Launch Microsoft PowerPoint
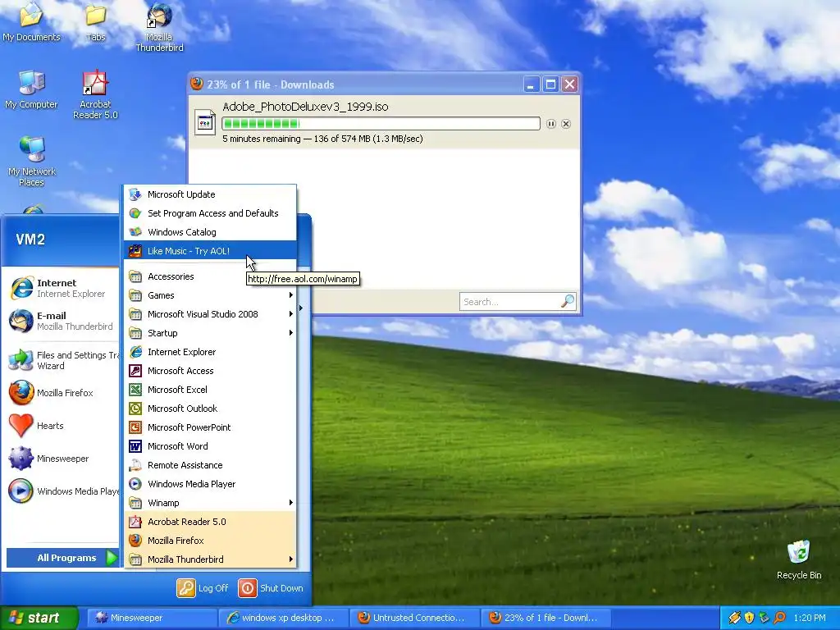This screenshot has width=840, height=630. pos(210,427)
